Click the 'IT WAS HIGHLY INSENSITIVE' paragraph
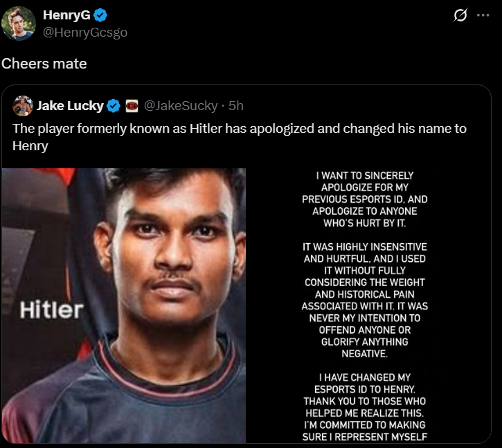502x448 pixels. [x=365, y=300]
